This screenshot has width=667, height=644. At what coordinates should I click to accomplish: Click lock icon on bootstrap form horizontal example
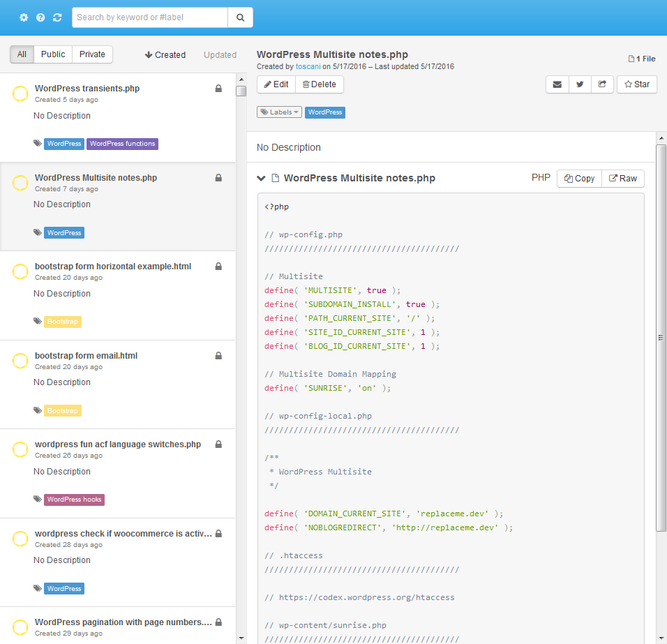click(218, 267)
